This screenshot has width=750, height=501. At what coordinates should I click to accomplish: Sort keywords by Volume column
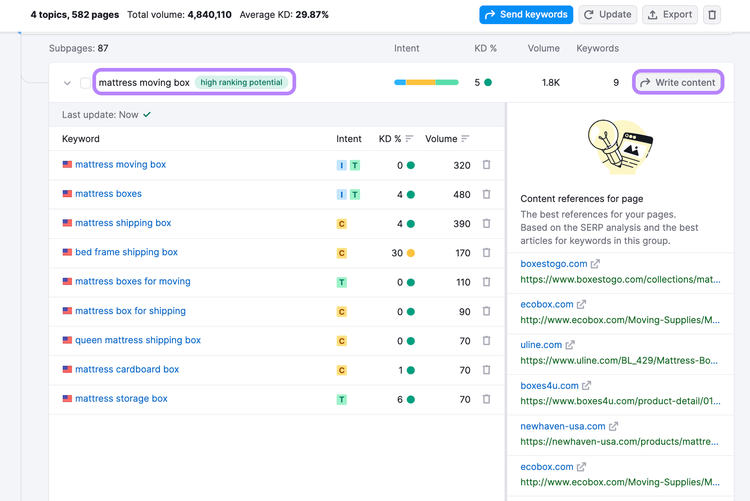465,139
